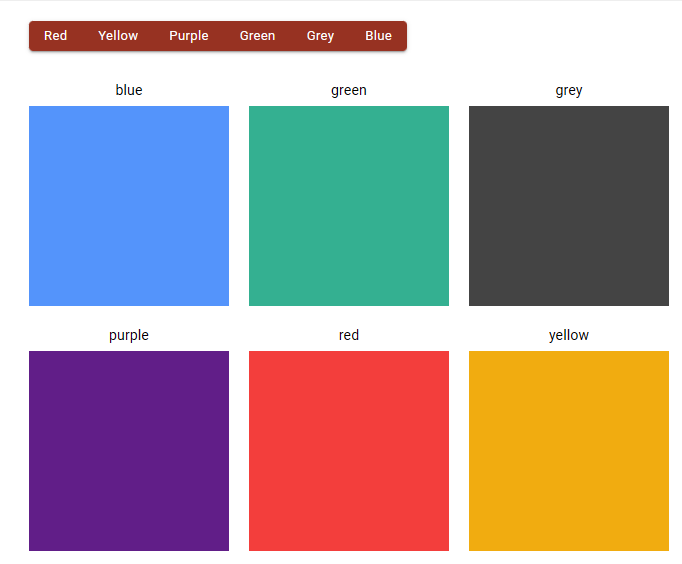Click the lowercase "red" caption text
682x564 pixels.
click(349, 335)
